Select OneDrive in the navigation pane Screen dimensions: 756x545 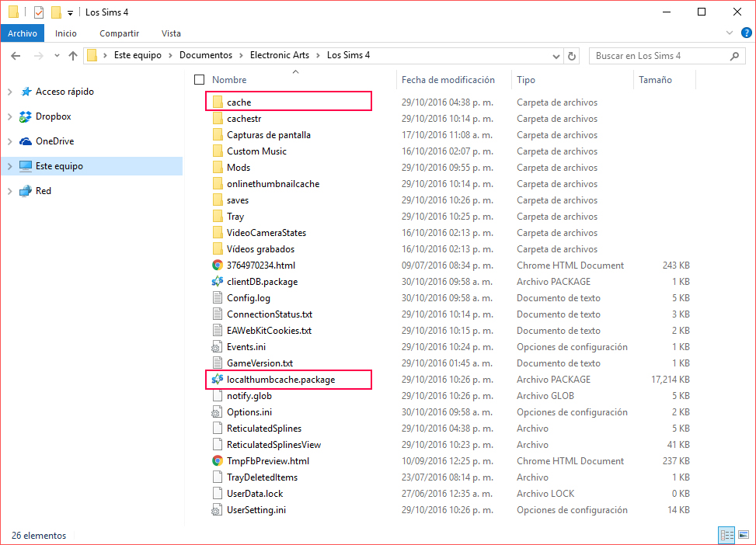54,141
